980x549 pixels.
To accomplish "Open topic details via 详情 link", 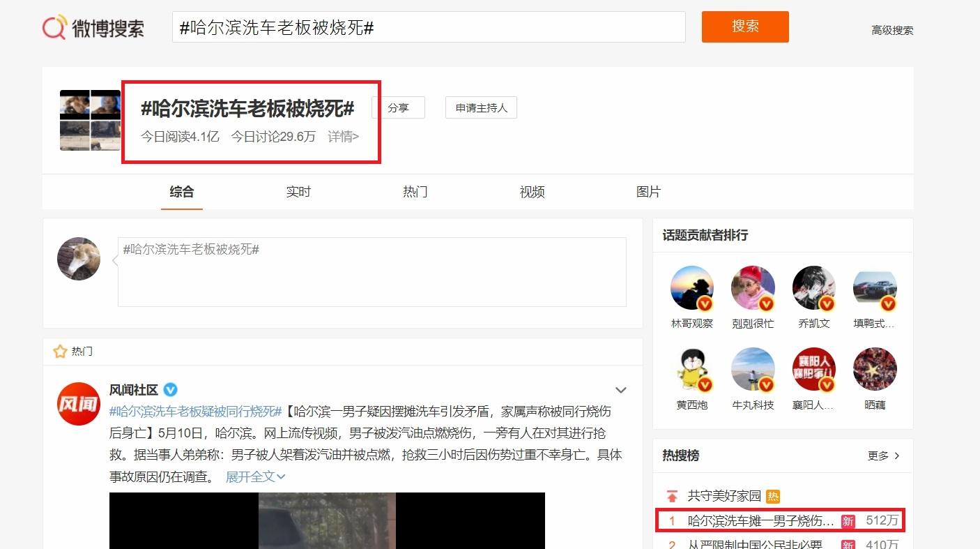I will coord(343,137).
